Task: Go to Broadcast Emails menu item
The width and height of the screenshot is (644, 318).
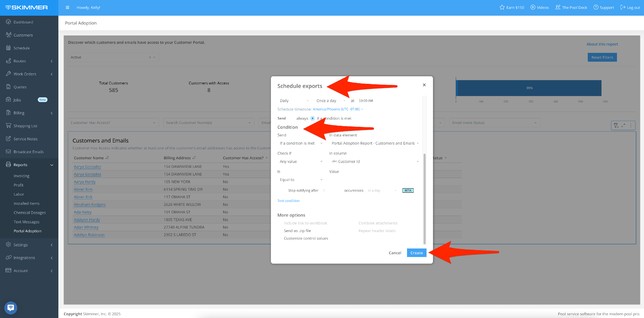Action: 29,152
